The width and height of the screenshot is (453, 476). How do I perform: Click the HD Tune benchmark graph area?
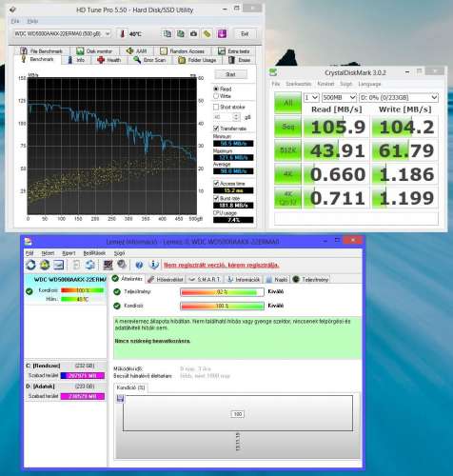(112, 146)
